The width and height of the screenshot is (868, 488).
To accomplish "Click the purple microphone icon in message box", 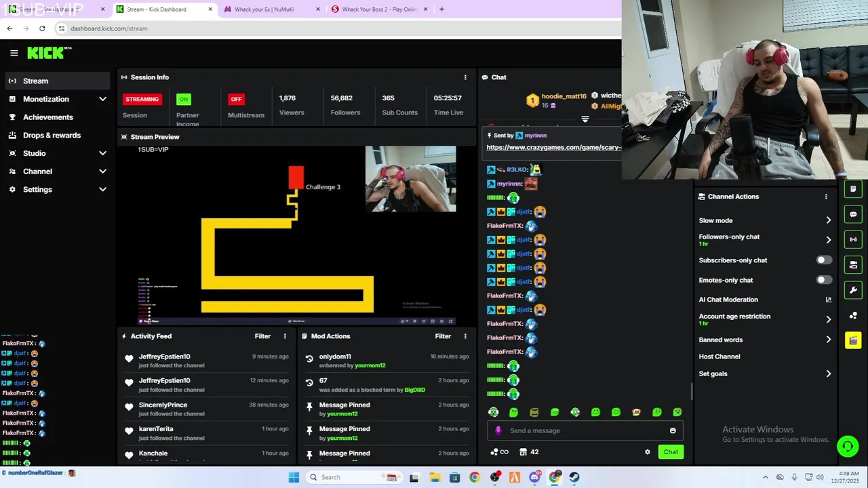I will tap(498, 430).
